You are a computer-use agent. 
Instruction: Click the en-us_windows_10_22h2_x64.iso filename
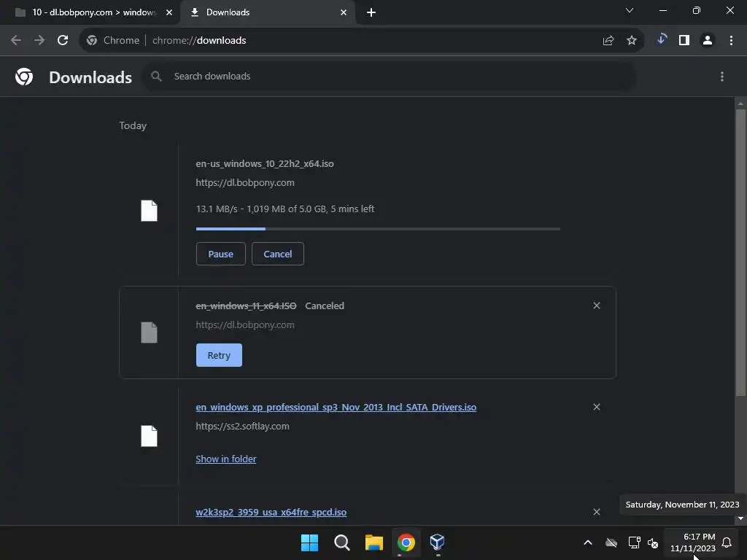[264, 164]
